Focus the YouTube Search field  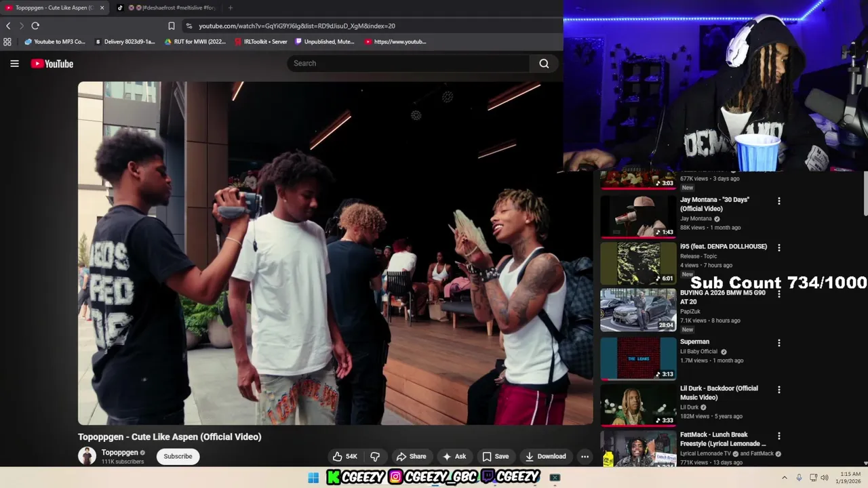(x=408, y=63)
